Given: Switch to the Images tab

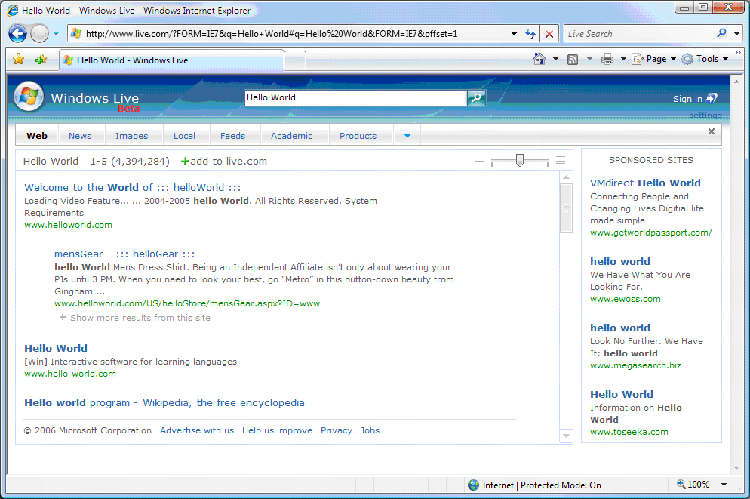Looking at the screenshot, I should pyautogui.click(x=132, y=136).
